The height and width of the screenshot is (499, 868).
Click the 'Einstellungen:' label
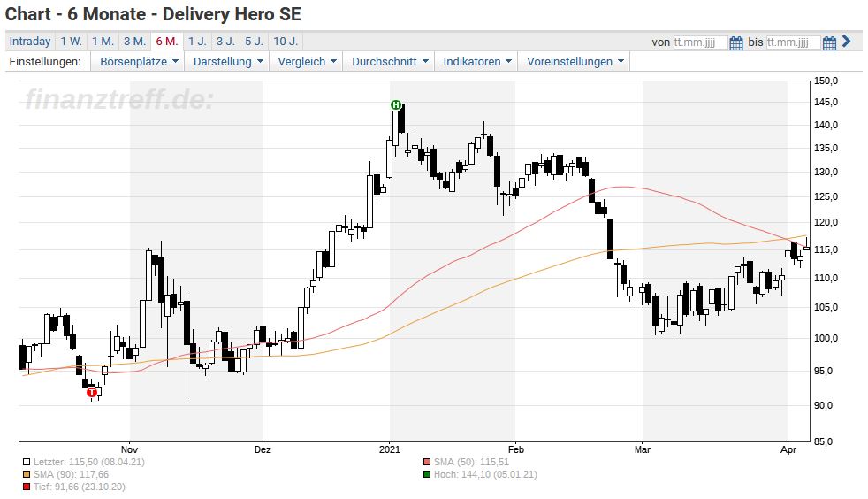(45, 61)
